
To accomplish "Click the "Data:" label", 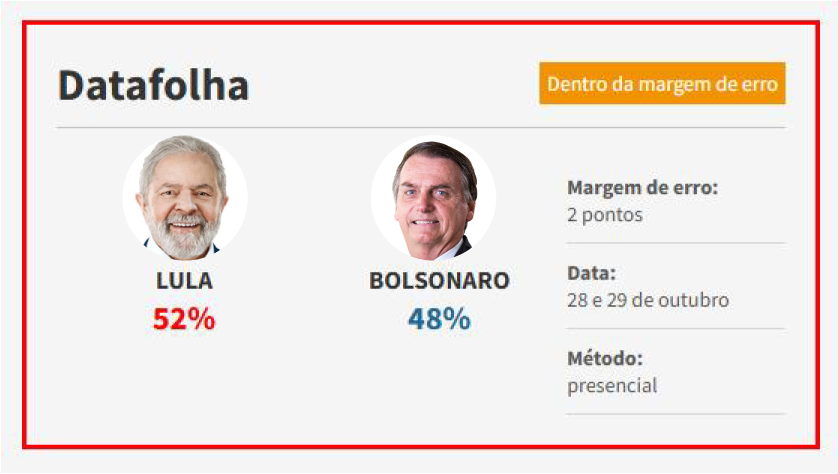I will tap(591, 273).
